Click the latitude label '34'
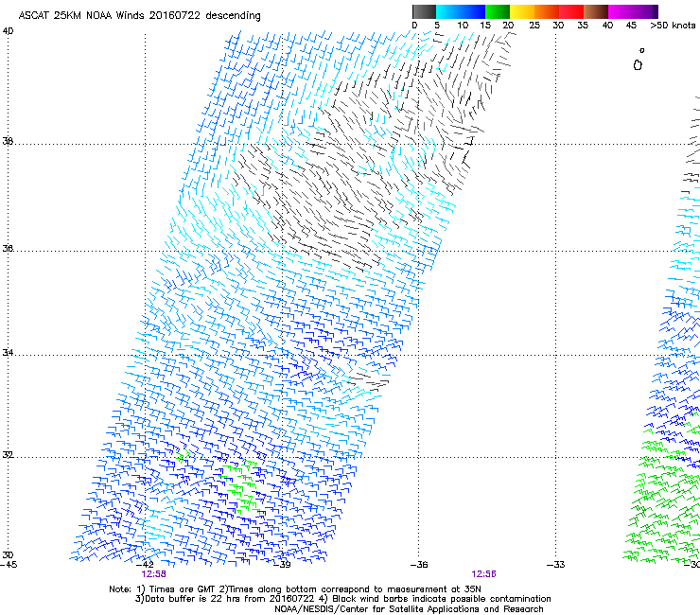The height and width of the screenshot is (615, 700). (x=8, y=352)
